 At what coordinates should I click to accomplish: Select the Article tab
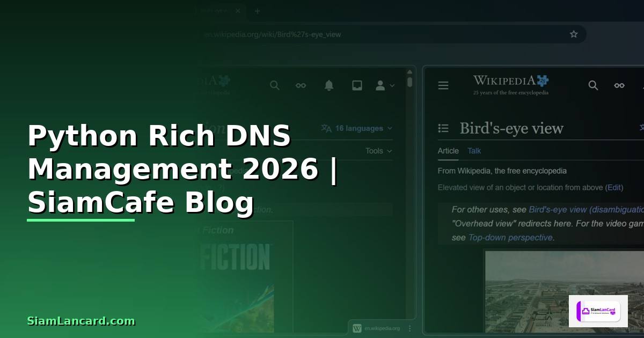point(448,151)
